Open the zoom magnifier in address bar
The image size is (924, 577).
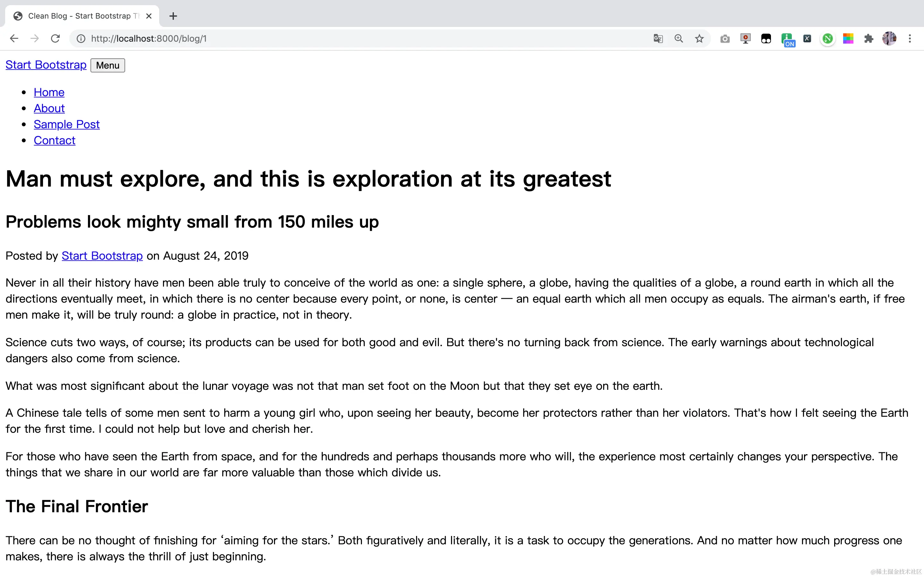679,38
